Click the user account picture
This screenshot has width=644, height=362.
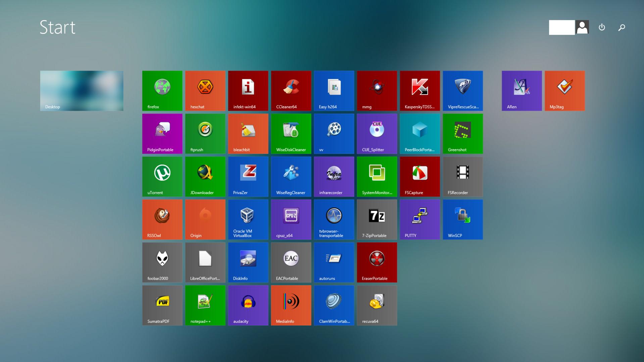(582, 27)
